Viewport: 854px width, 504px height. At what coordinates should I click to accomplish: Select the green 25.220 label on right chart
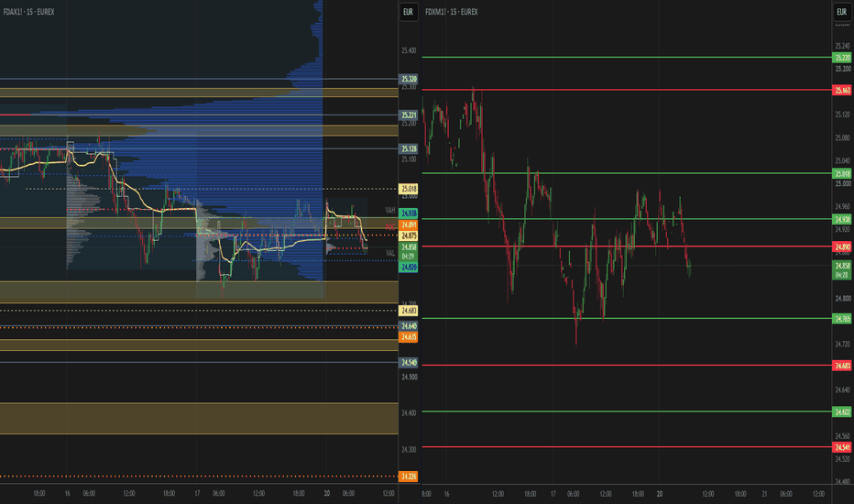842,58
